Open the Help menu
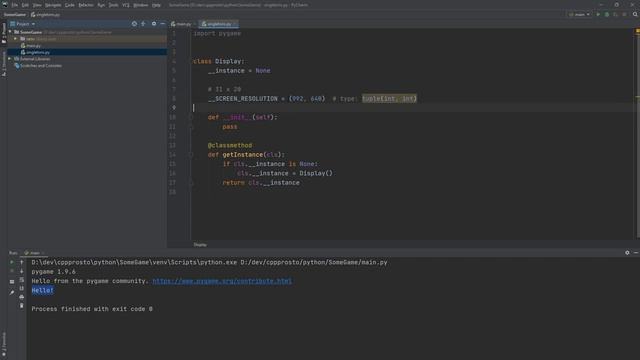640x360 pixels. coord(156,5)
